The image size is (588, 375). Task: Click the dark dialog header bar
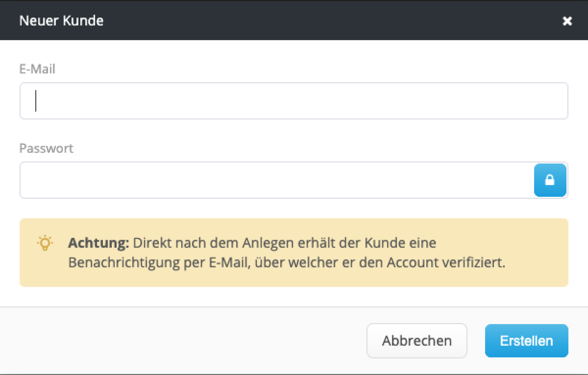tap(294, 21)
